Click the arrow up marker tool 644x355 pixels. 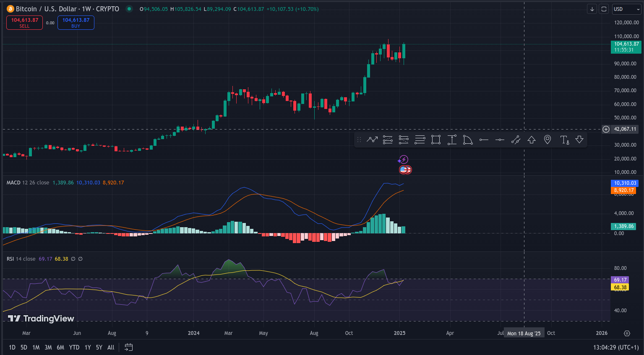click(x=532, y=140)
